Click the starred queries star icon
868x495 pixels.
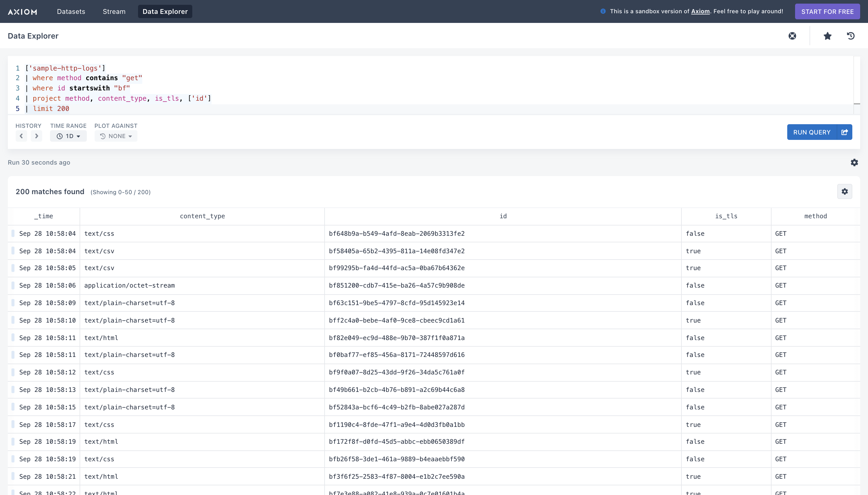[828, 36]
